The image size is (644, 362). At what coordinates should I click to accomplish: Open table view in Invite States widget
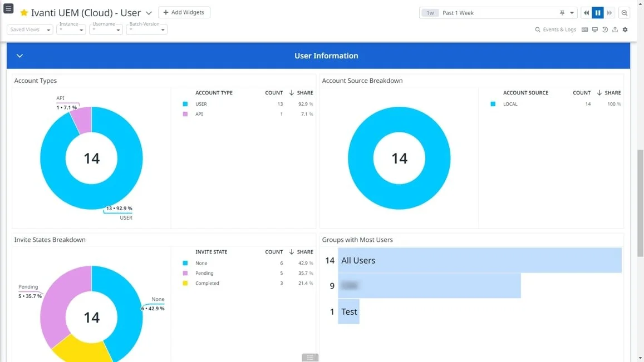[310, 358]
